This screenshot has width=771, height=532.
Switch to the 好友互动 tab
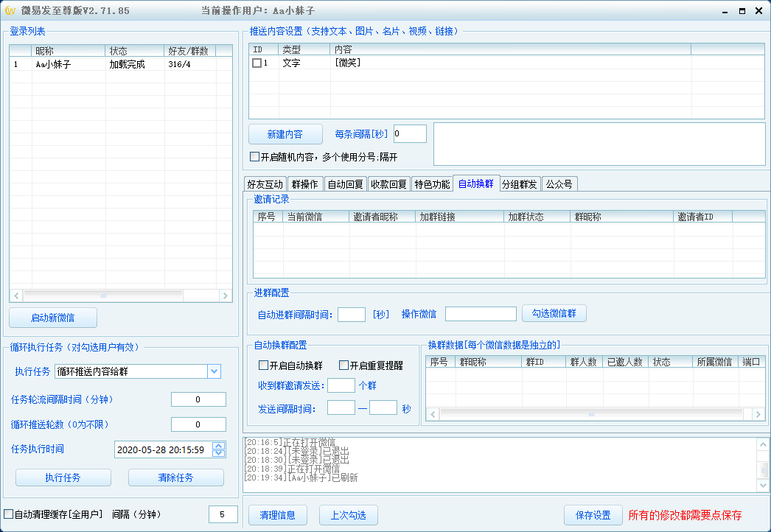(x=265, y=184)
